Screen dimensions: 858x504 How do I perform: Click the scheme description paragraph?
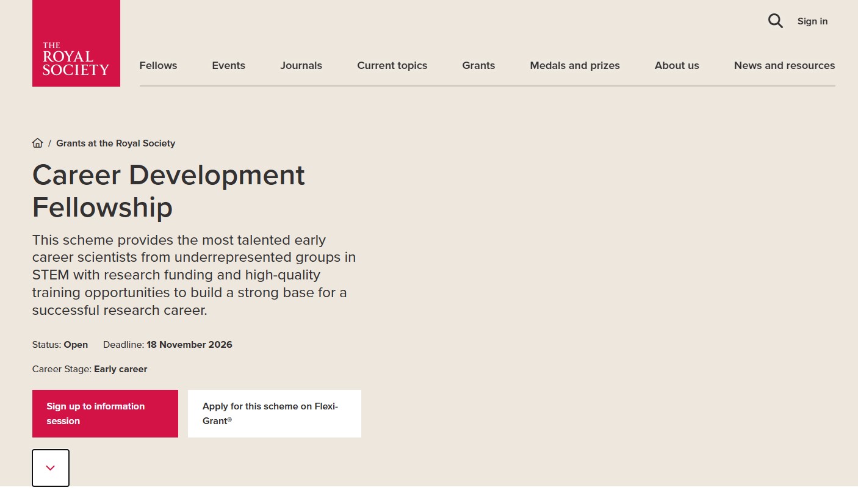194,275
